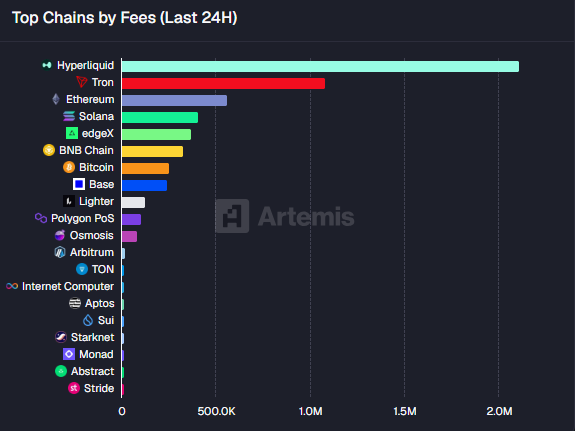The image size is (575, 431).
Task: Click the Starknet logo icon
Action: (61, 337)
